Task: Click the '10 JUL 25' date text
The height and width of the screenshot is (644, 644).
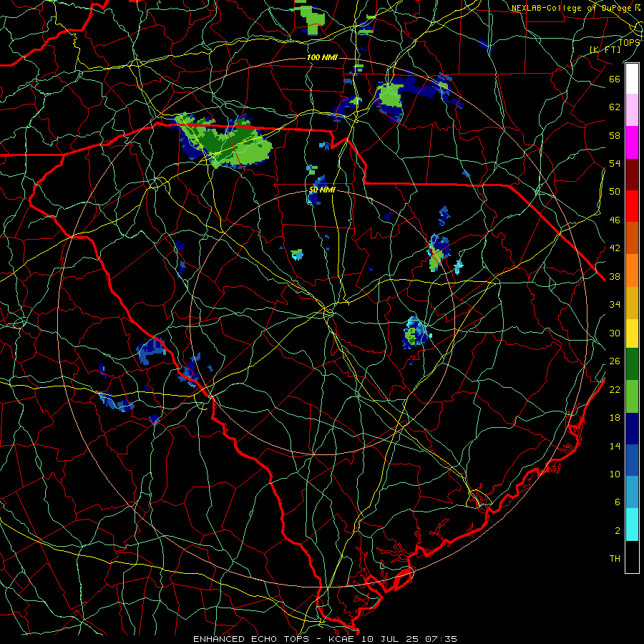Action: point(390,639)
